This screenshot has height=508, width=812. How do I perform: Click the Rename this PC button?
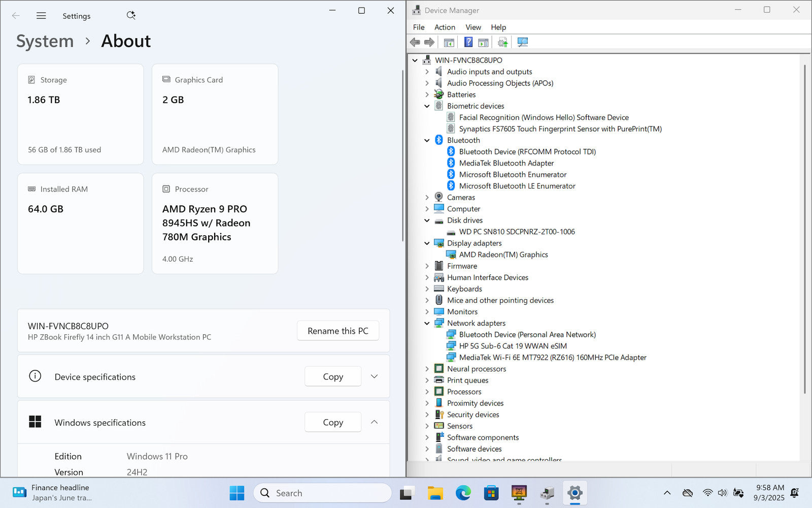[x=338, y=331]
